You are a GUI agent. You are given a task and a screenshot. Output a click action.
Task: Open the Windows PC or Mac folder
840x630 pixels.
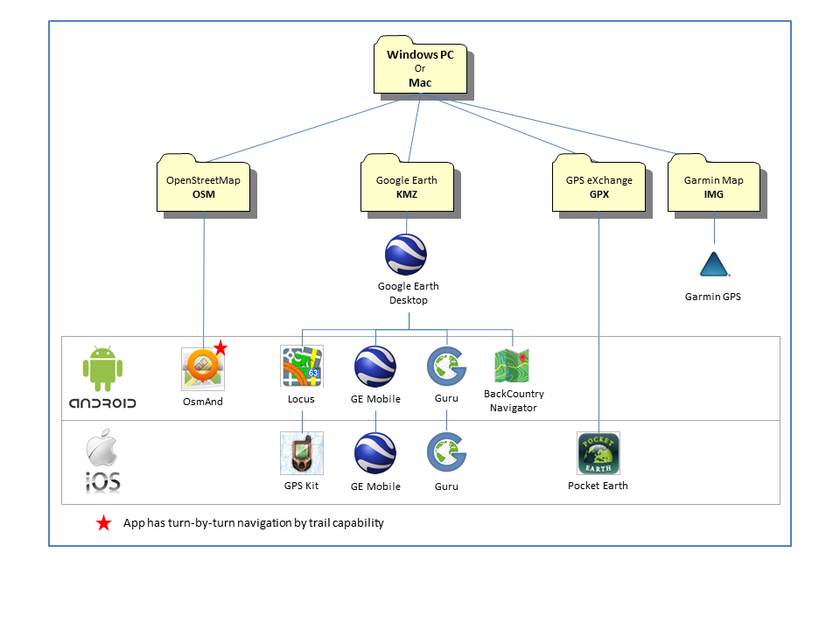click(x=421, y=68)
